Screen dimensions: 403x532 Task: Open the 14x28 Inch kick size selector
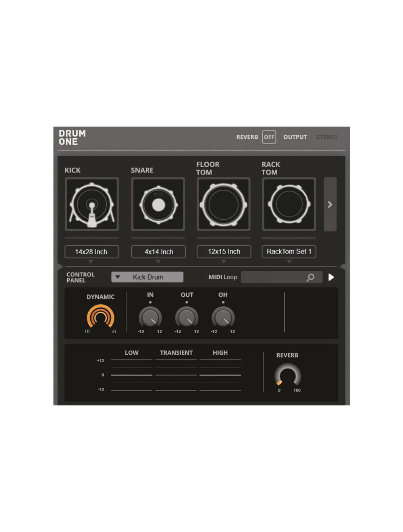(91, 251)
